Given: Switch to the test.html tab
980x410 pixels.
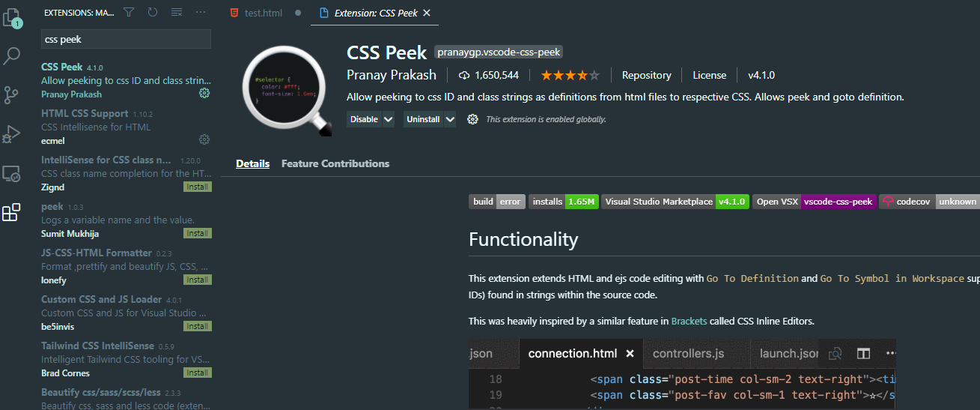Looking at the screenshot, I should (263, 13).
